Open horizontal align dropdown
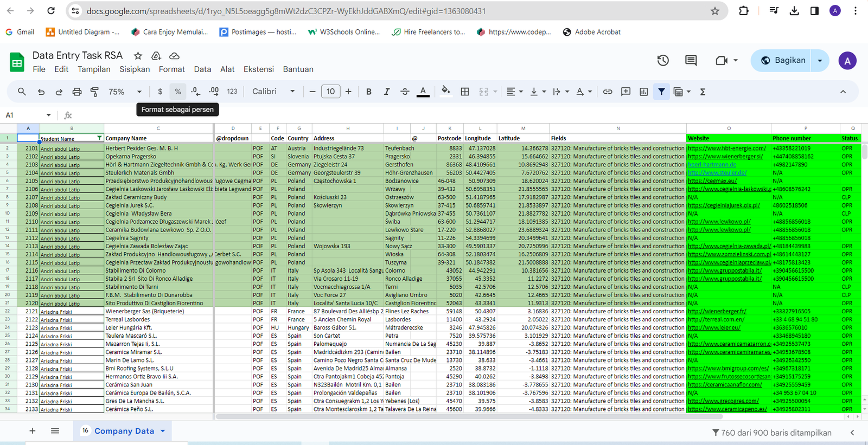868x445 pixels. pos(514,92)
